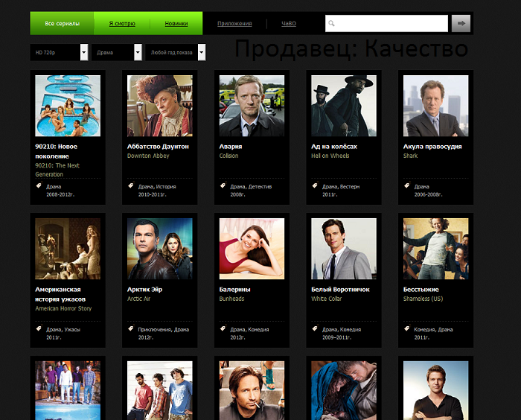521x420 pixels.
Task: Click the magnifier icon in search box
Action: (332, 24)
